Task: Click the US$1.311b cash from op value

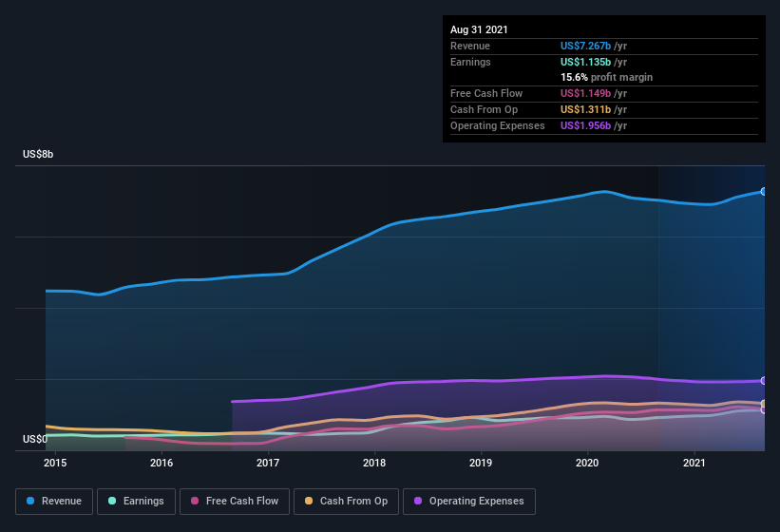Action: pyautogui.click(x=585, y=109)
